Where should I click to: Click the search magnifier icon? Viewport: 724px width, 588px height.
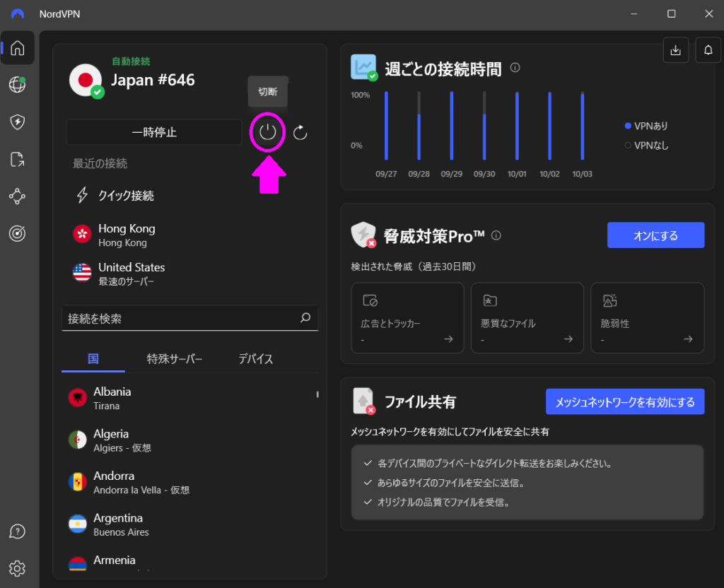pyautogui.click(x=305, y=318)
